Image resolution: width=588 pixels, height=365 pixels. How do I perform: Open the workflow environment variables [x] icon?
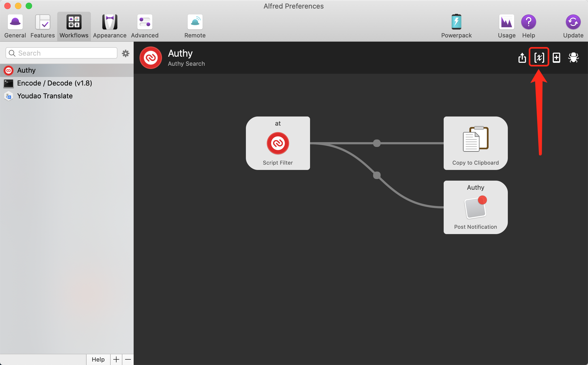pyautogui.click(x=539, y=57)
